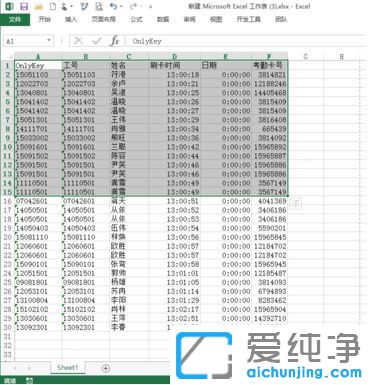Click header cell 姓名 in row 1
The width and height of the screenshot is (370, 385).
click(129, 65)
